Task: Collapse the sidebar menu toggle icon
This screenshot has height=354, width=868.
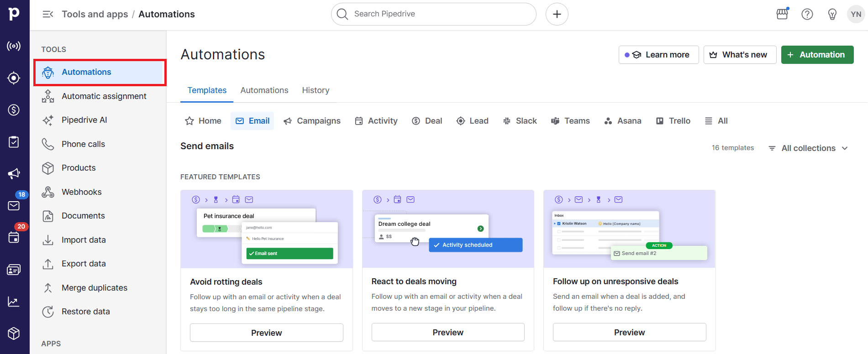Action: click(x=48, y=14)
